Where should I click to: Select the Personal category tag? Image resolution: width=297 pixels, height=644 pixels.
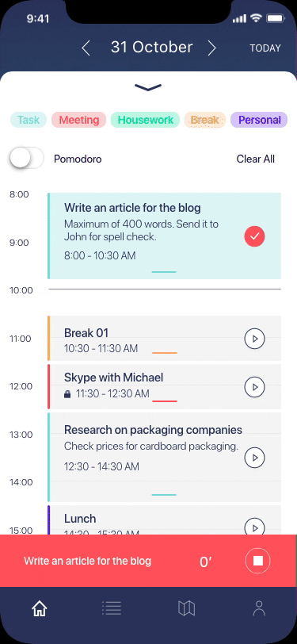point(259,120)
